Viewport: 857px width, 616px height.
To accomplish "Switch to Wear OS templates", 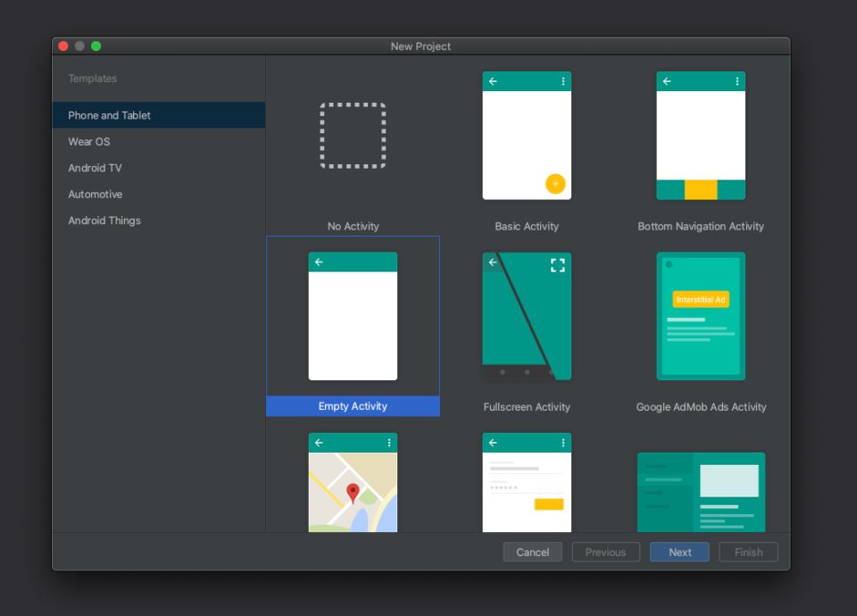I will pos(89,142).
